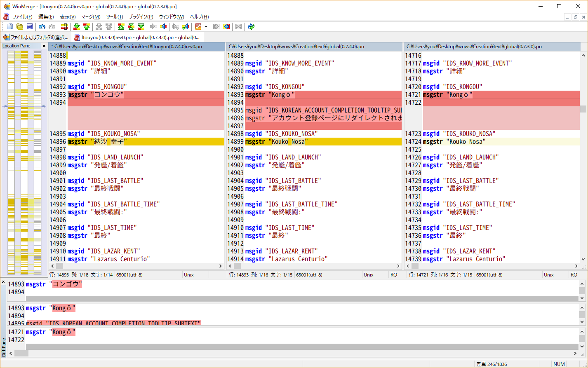Image resolution: width=588 pixels, height=368 pixels.
Task: Click the Copy to Right arrow icon
Action: [153, 27]
